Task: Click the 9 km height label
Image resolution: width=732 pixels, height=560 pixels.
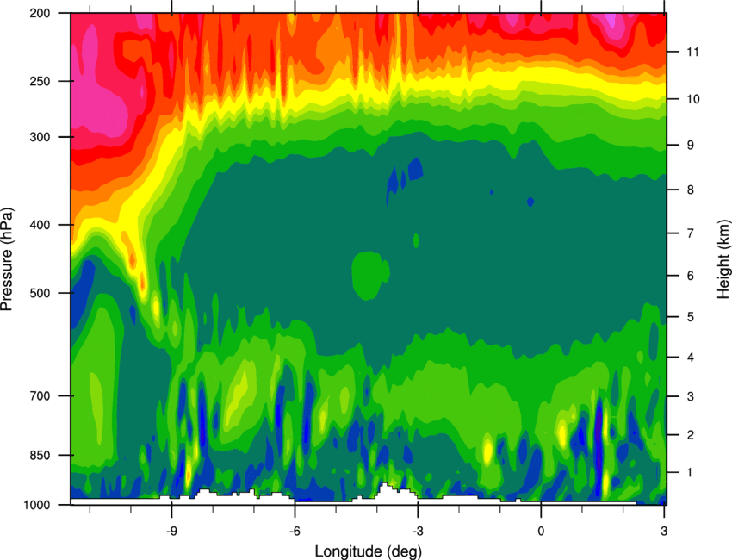Action: (690, 146)
